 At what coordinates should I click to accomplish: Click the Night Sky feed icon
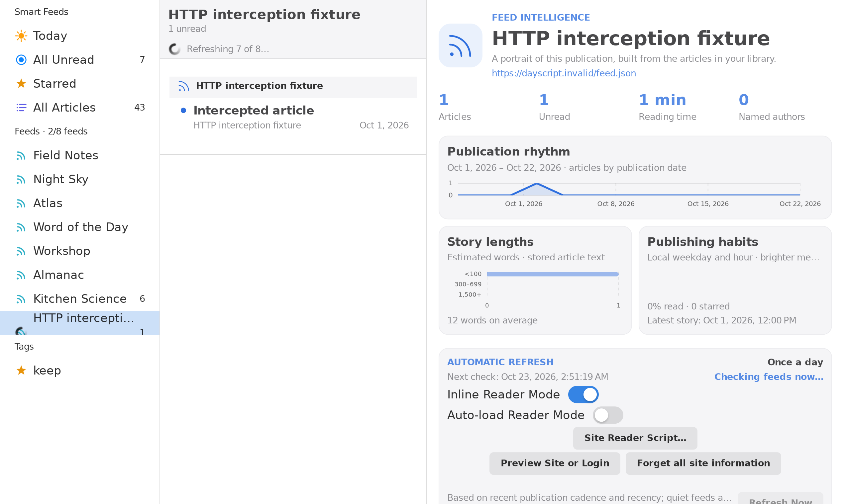click(21, 179)
